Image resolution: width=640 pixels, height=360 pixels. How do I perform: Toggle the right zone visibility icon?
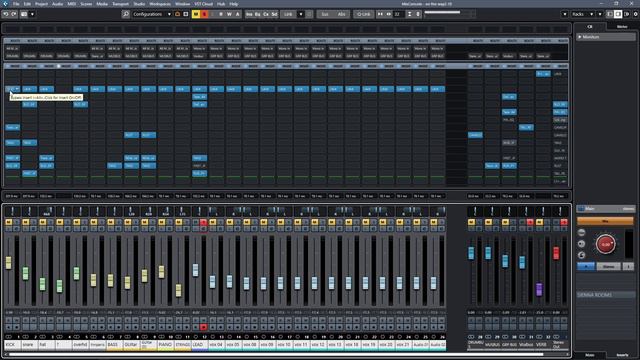[627, 14]
